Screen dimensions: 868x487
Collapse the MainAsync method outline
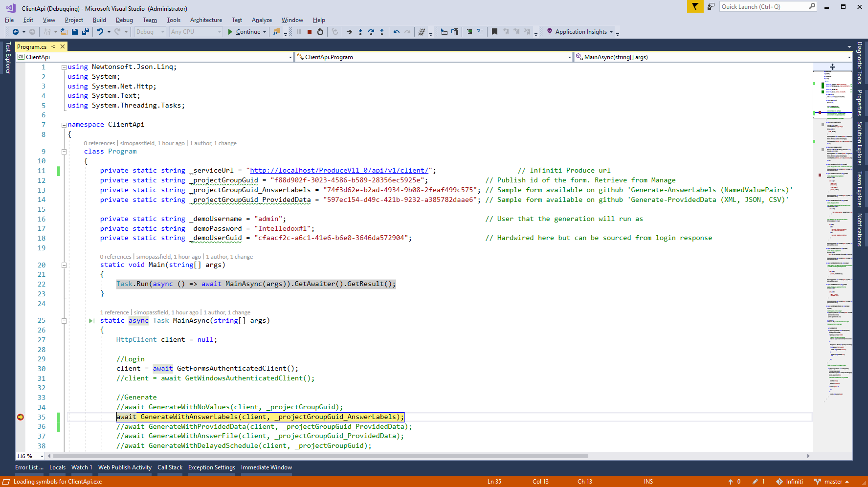pos(64,321)
